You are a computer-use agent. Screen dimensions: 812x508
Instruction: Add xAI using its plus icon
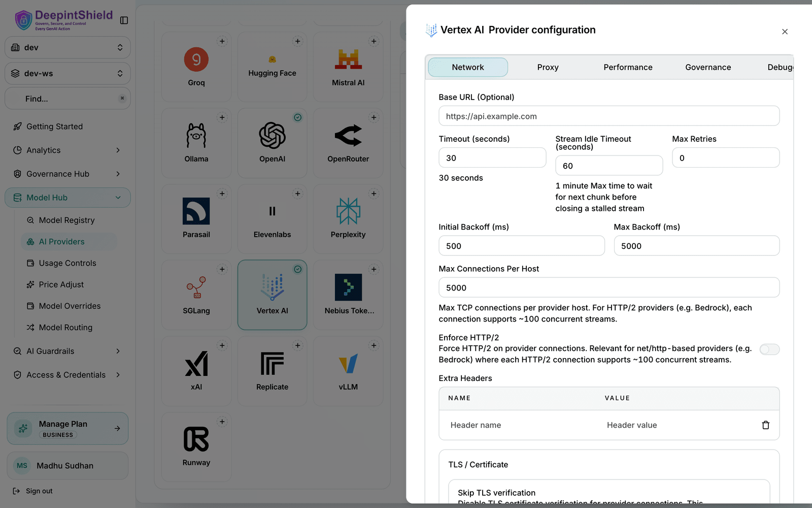click(222, 345)
